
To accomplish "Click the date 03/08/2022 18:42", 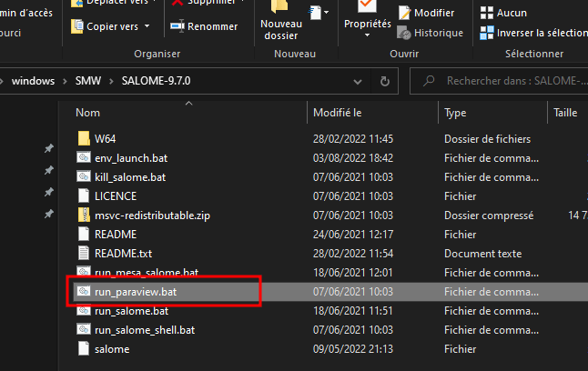I will tap(353, 158).
